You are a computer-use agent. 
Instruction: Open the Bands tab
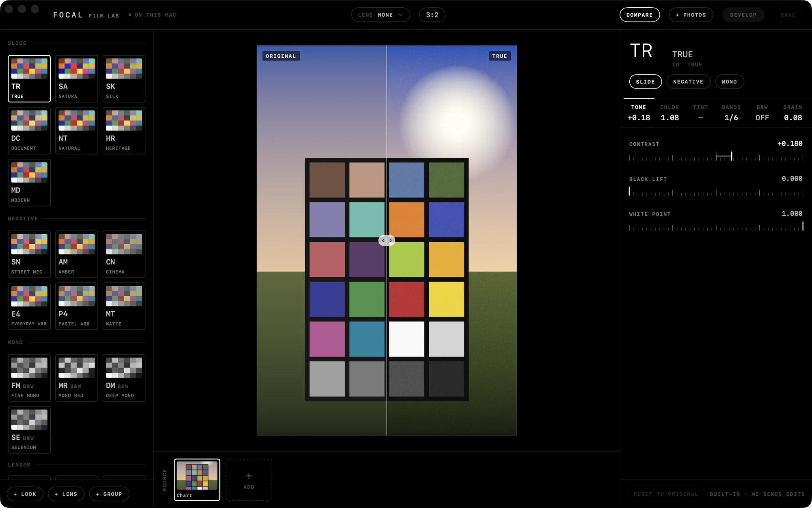[731, 113]
